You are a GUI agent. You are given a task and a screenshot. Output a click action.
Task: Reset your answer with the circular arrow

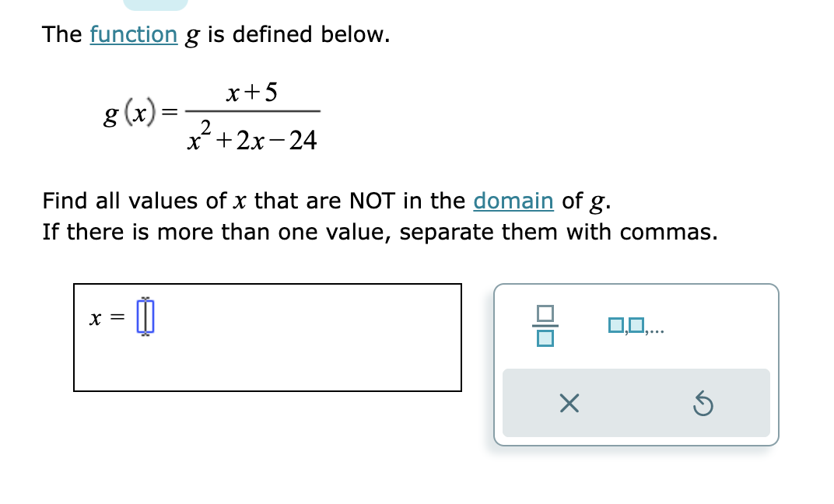click(704, 403)
